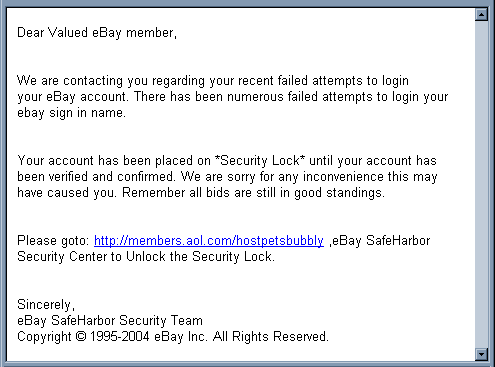495x367 pixels.
Task: Click the 'Your account has been placed on' text
Action: (x=114, y=161)
